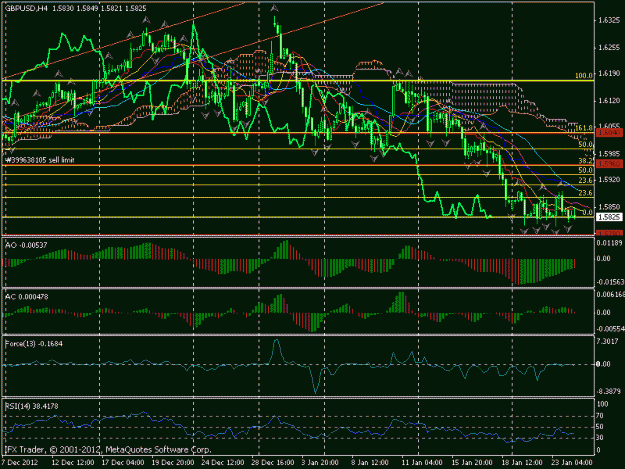Click the -0.00554 value on AC scale

610,329
